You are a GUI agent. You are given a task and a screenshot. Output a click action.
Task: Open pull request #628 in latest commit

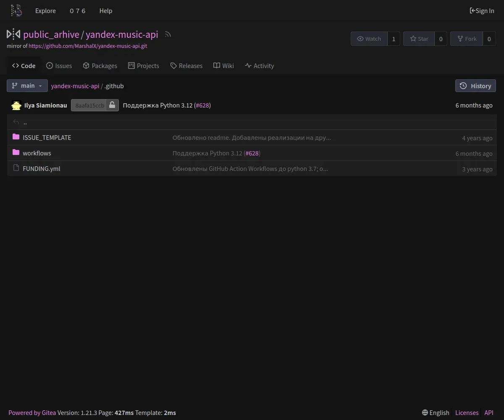click(202, 105)
